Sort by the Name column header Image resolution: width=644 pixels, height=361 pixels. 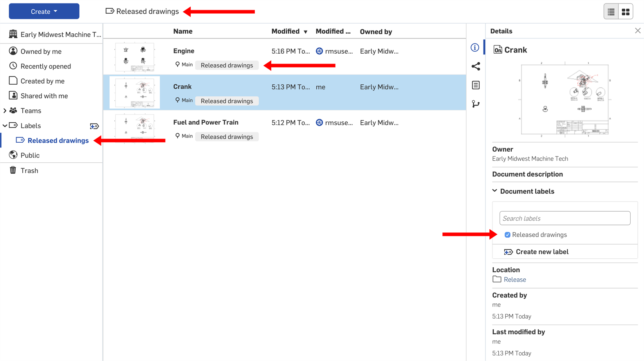coord(183,31)
